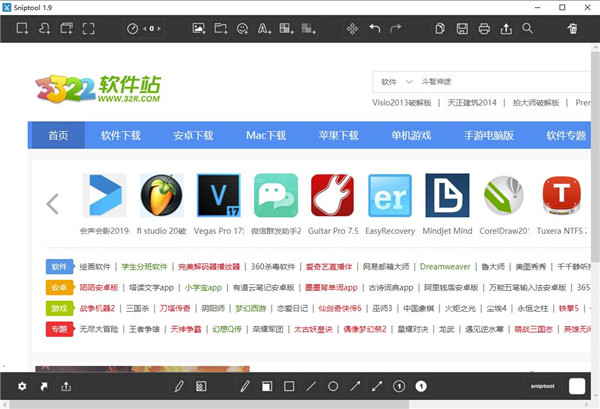Select the white filled number marker

[421, 386]
